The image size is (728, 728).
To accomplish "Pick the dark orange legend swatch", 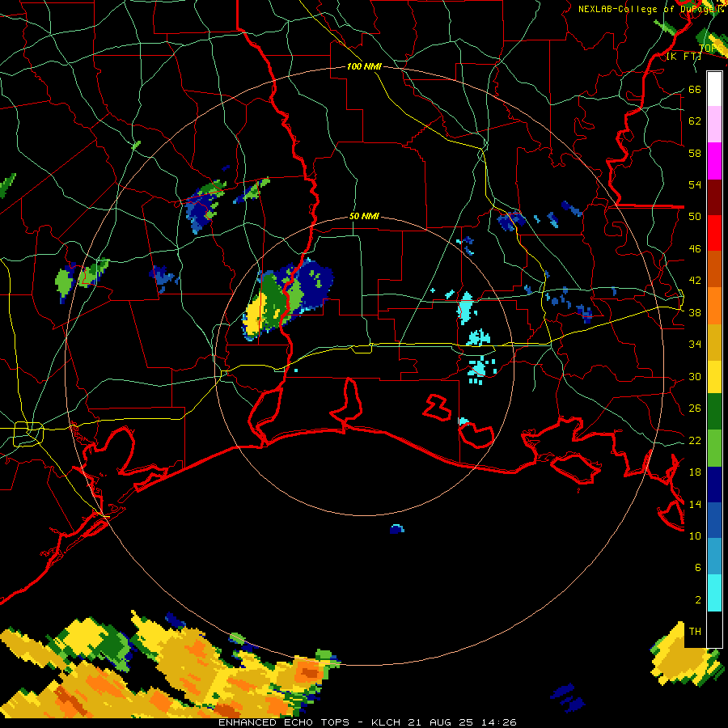I will [x=714, y=269].
